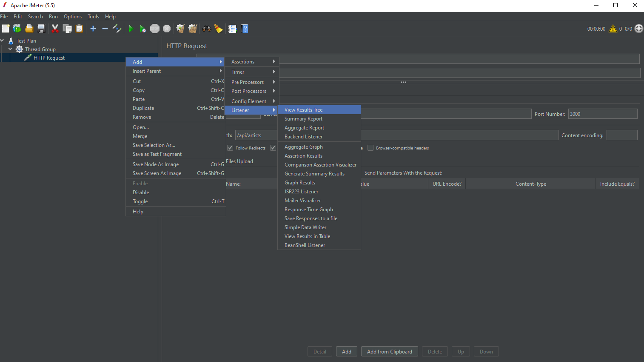This screenshot has height=362, width=644.
Task: Open the Options menu in menu bar
Action: point(73,17)
